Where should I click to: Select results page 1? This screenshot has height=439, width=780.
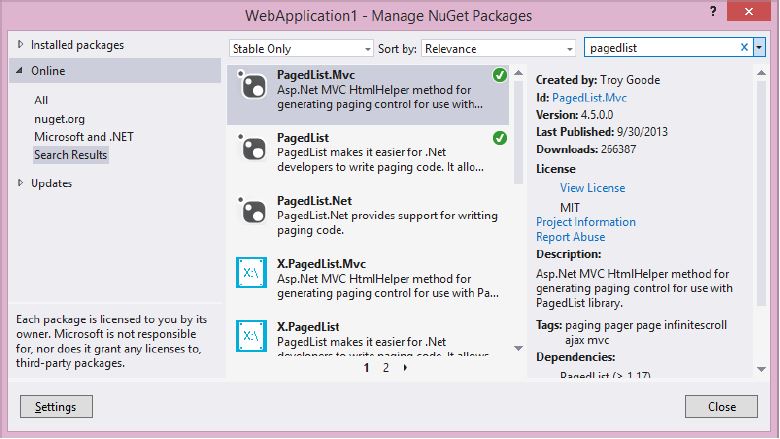[366, 368]
